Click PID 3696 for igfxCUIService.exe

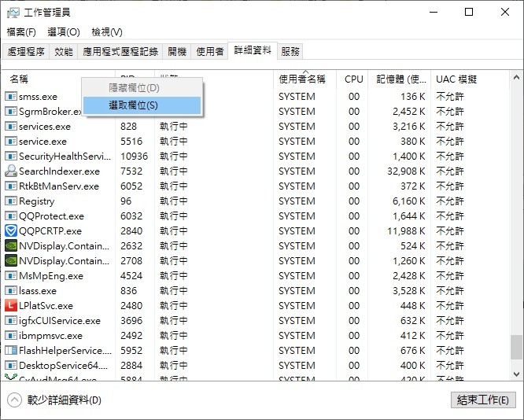click(x=131, y=320)
